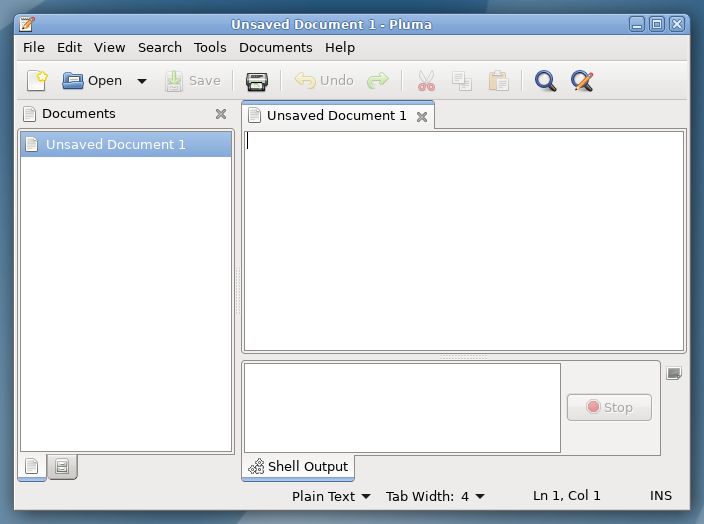Open the View menu

click(x=110, y=48)
